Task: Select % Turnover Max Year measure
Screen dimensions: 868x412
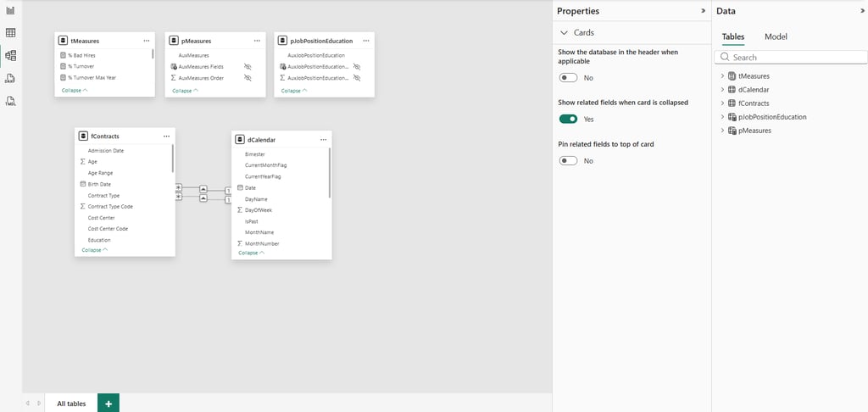Action: coord(92,77)
